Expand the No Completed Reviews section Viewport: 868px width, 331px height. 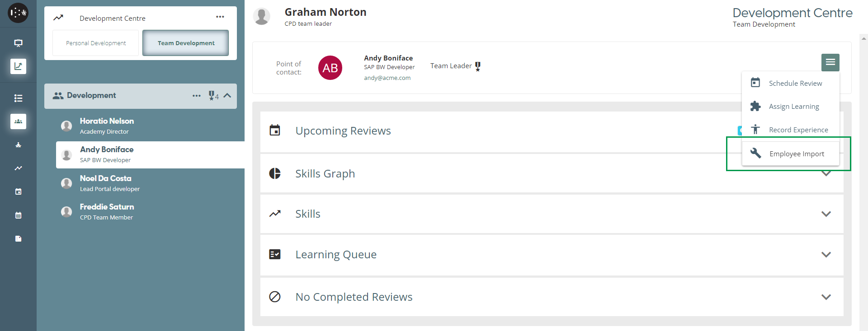[826, 297]
